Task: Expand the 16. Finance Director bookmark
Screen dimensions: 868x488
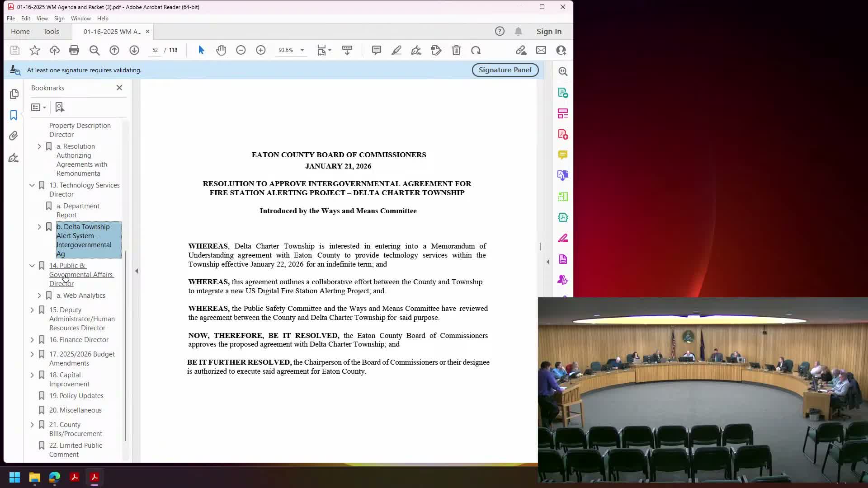Action: pyautogui.click(x=32, y=339)
